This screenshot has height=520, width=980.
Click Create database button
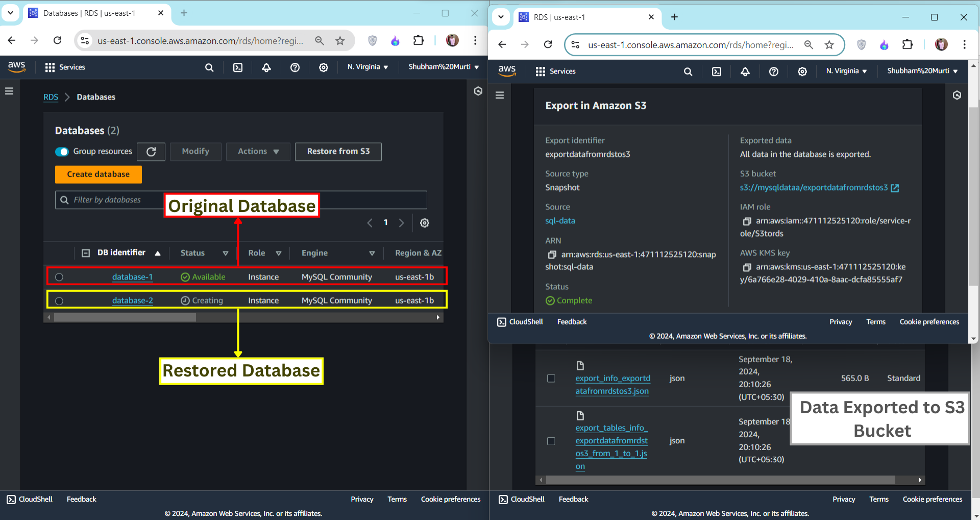pyautogui.click(x=99, y=174)
